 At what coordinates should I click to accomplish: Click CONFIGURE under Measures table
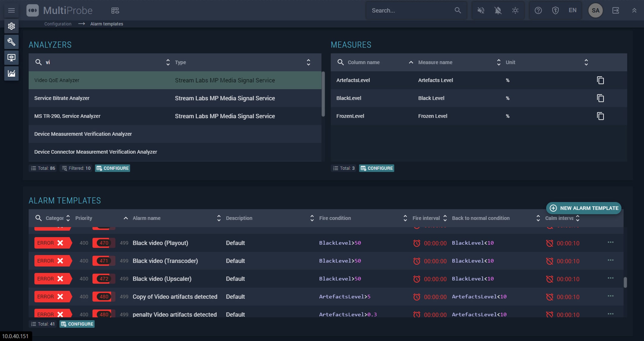[x=377, y=168]
